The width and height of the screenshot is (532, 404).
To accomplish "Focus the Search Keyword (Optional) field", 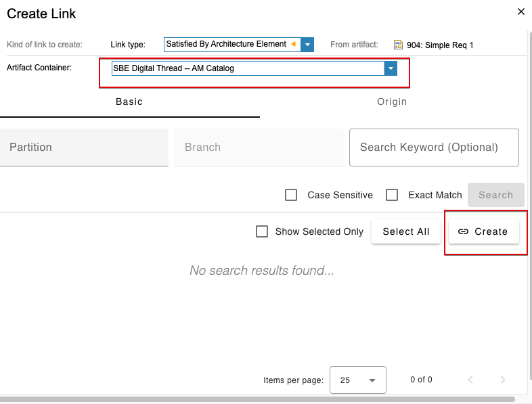I will (433, 148).
